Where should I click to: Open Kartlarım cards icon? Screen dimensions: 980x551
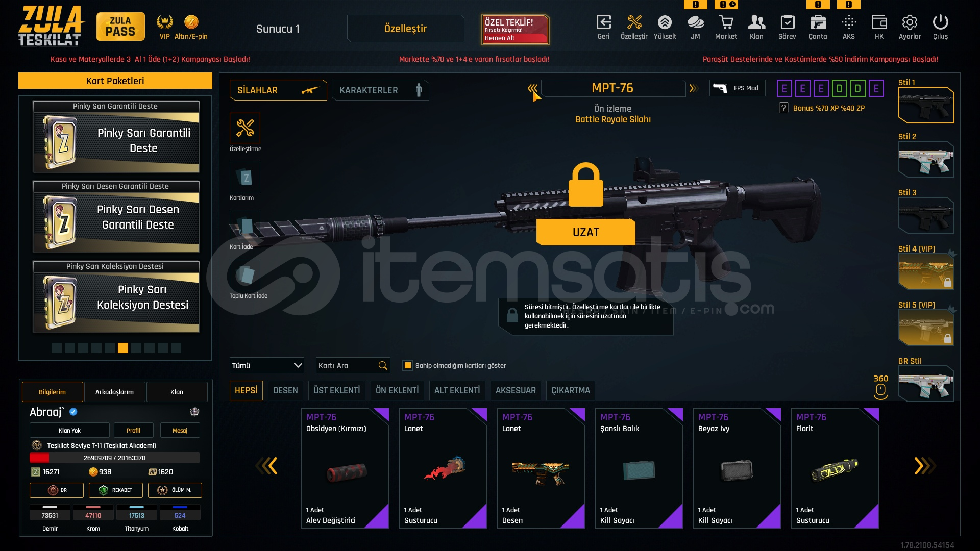[245, 177]
